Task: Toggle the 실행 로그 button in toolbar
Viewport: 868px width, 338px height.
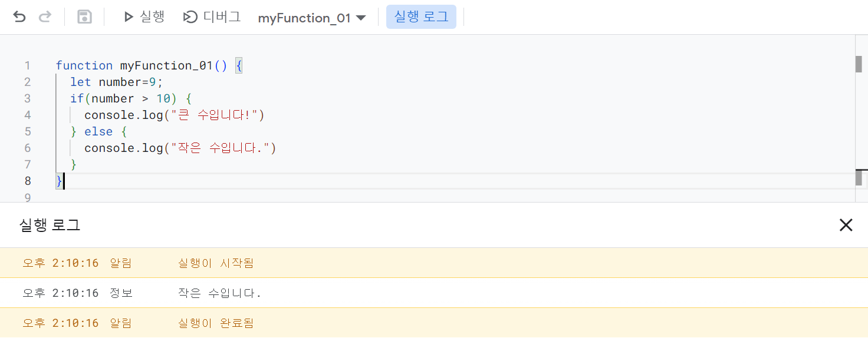Action: point(421,17)
